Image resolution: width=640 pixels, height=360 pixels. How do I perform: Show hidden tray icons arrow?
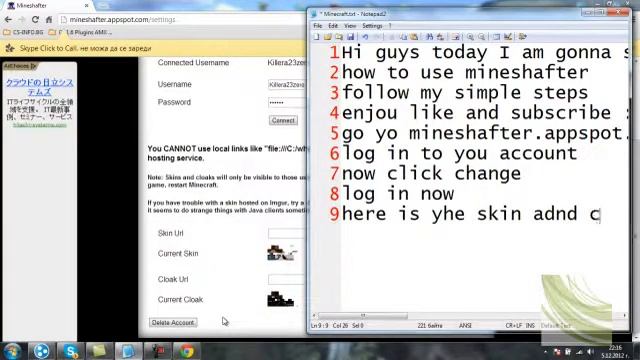click(x=545, y=351)
